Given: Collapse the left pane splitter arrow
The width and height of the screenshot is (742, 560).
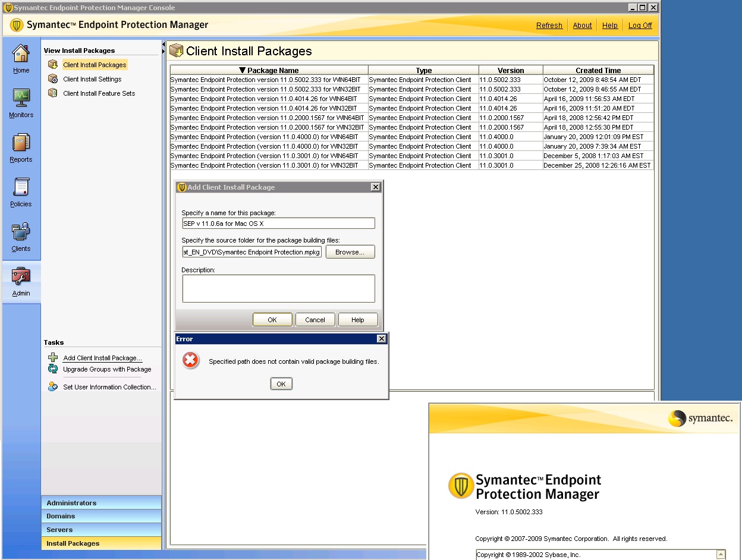Looking at the screenshot, I should coord(164,44).
